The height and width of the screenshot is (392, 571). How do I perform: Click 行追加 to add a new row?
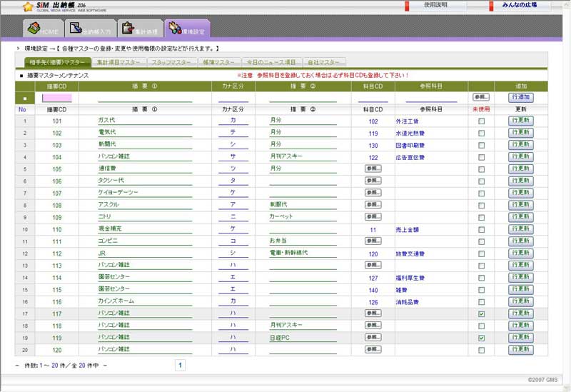(x=520, y=97)
